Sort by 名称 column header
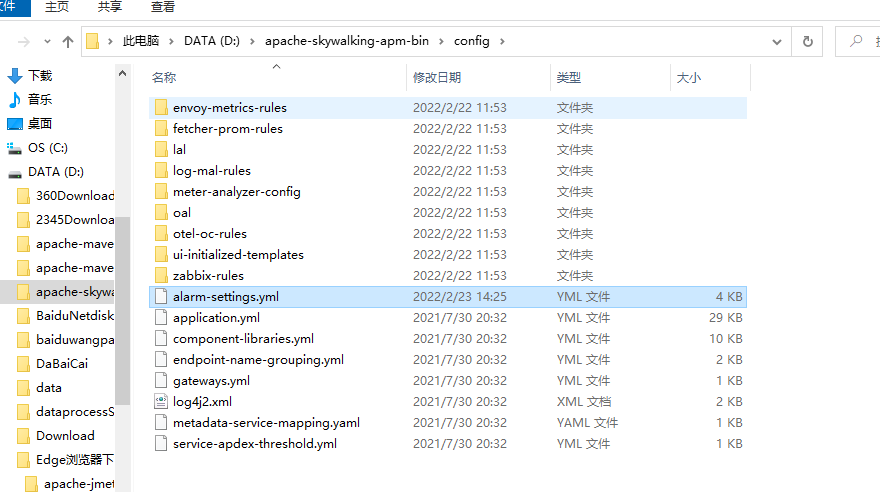 164,77
